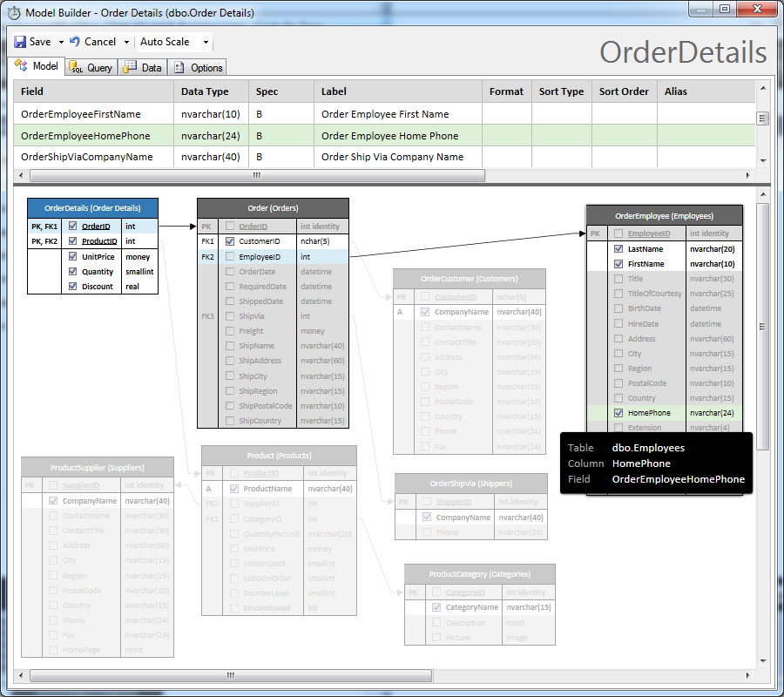Screen dimensions: 784x697
Task: Click field grid scroll down arrow
Action: tap(763, 160)
